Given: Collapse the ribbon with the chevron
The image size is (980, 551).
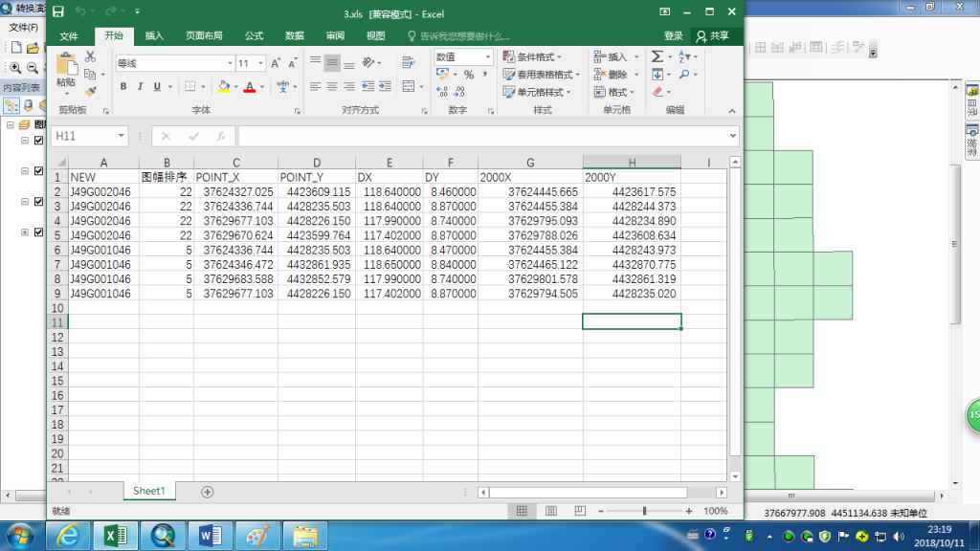Looking at the screenshot, I should [732, 111].
